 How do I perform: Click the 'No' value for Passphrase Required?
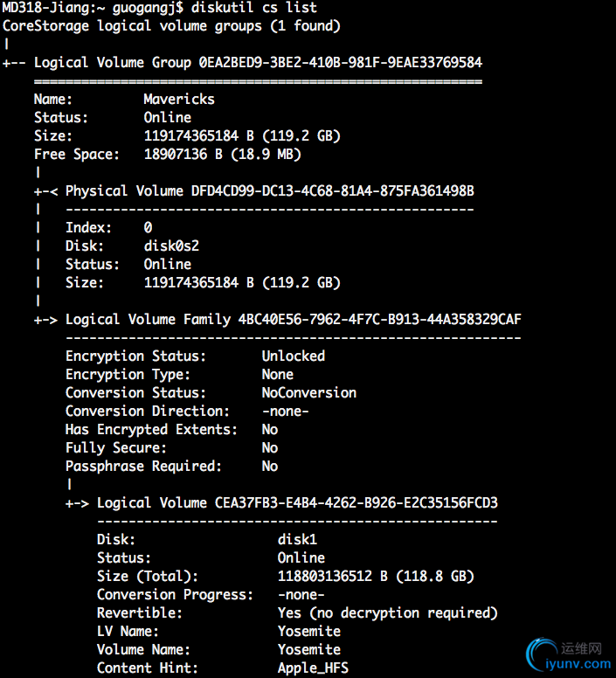point(270,467)
